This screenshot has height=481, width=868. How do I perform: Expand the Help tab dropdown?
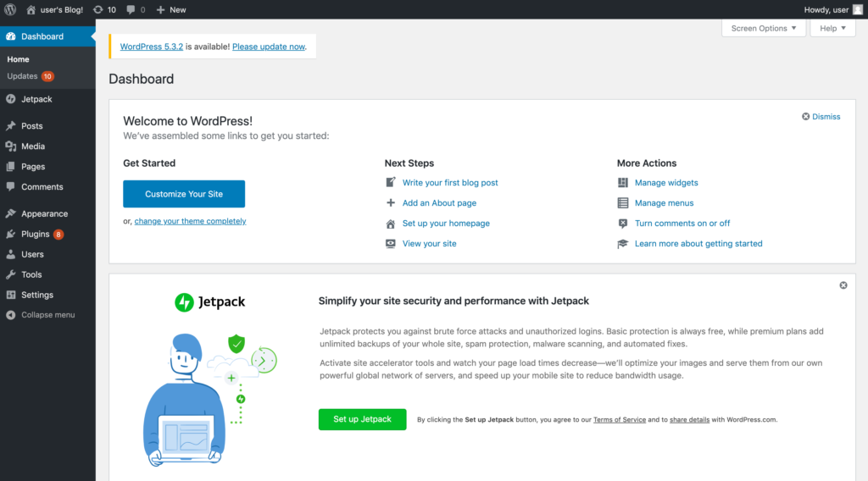[832, 28]
